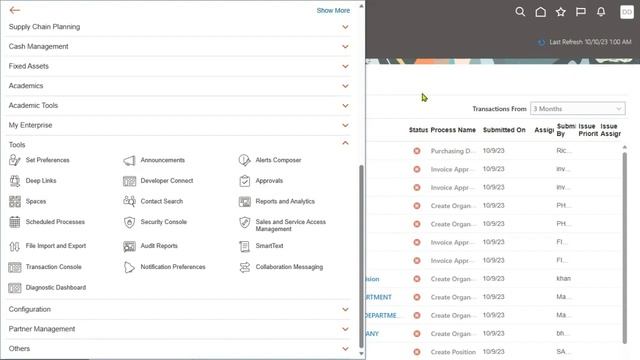This screenshot has height=360, width=640.
Task: Select the Purchasing D... process name cell
Action: pos(453,151)
